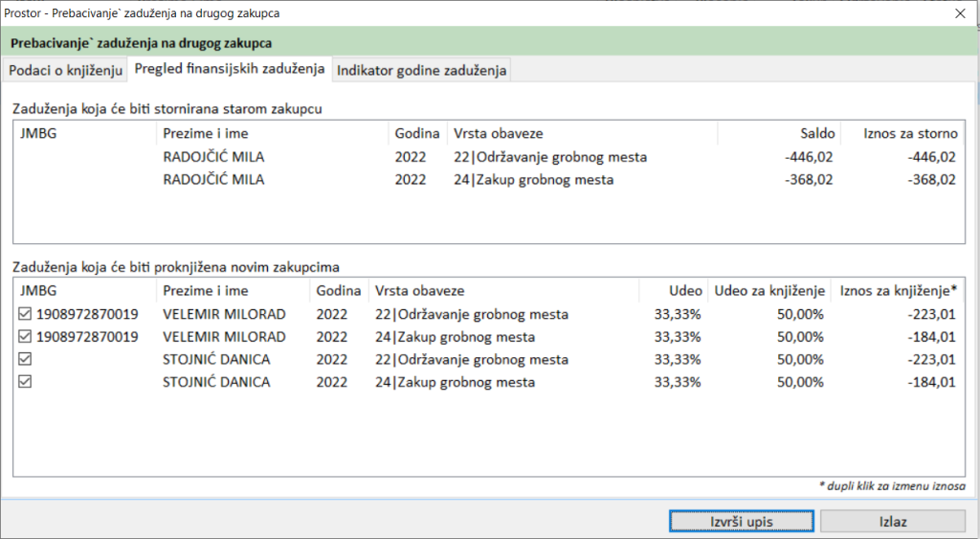980x539 pixels.
Task: Click the Godina header in the bottom table
Action: (338, 291)
